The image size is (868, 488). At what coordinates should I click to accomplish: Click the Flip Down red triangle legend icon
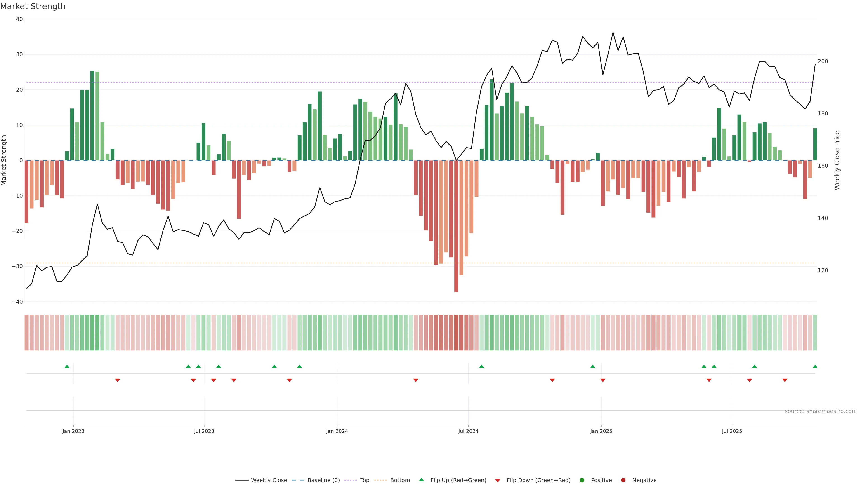(498, 481)
